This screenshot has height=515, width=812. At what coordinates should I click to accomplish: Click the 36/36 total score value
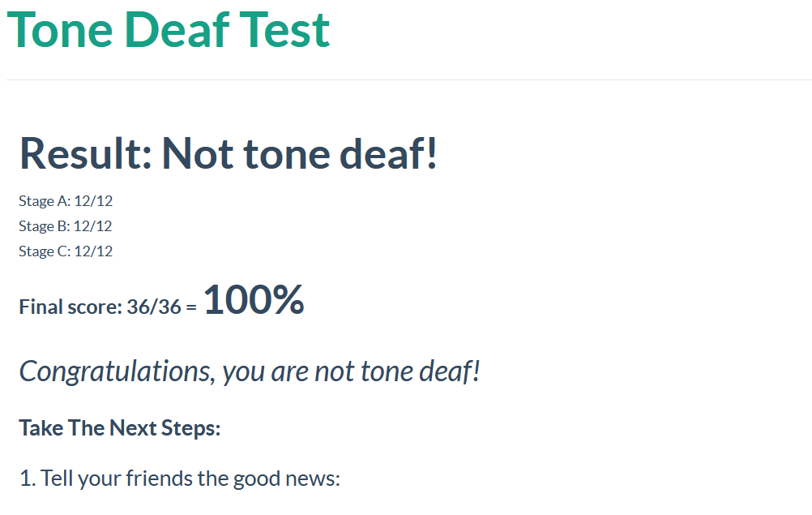tap(154, 307)
